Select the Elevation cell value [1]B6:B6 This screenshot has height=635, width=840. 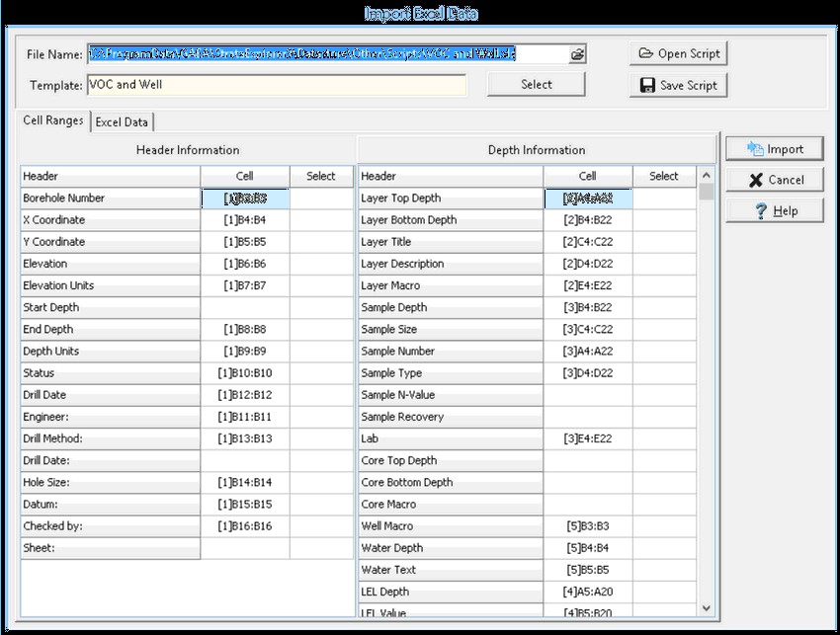tap(245, 264)
